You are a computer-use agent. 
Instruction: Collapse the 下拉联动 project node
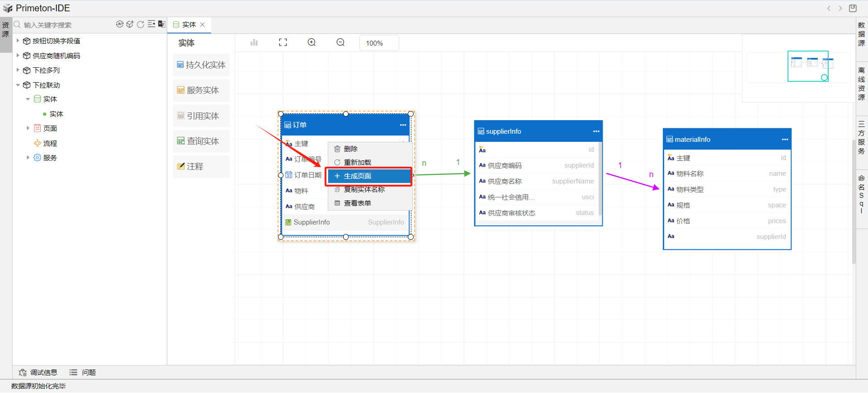click(18, 85)
